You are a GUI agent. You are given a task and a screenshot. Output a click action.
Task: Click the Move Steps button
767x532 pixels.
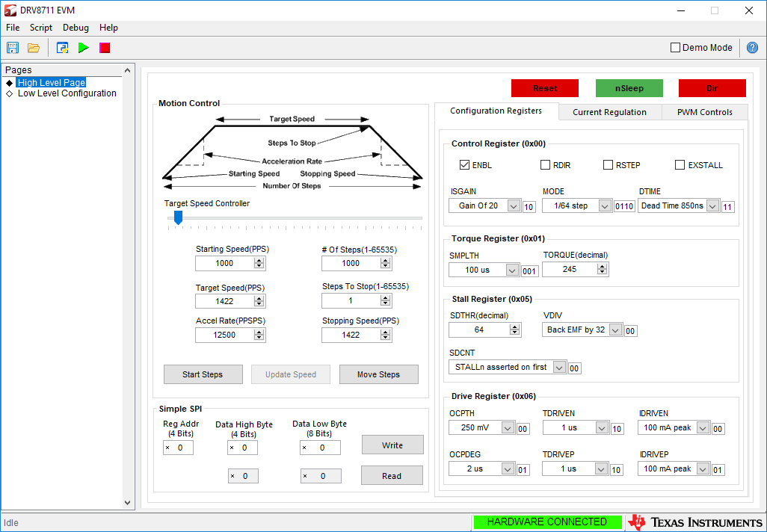(x=378, y=374)
